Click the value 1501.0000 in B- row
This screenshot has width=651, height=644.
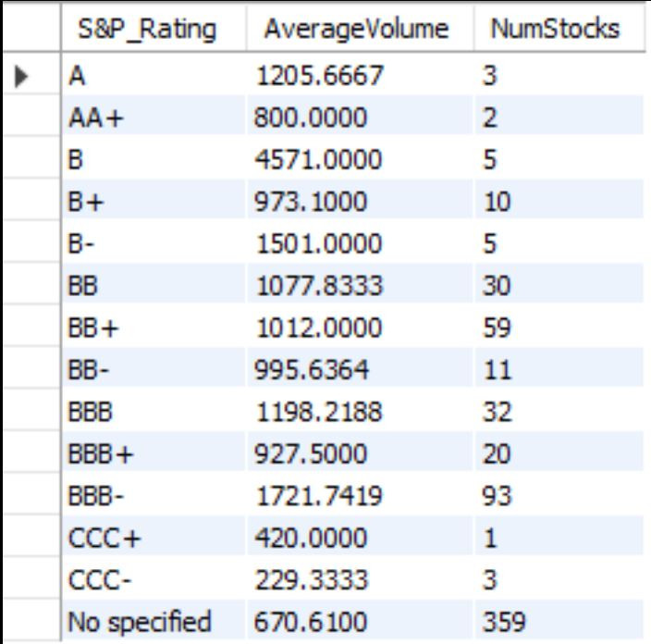point(360,243)
